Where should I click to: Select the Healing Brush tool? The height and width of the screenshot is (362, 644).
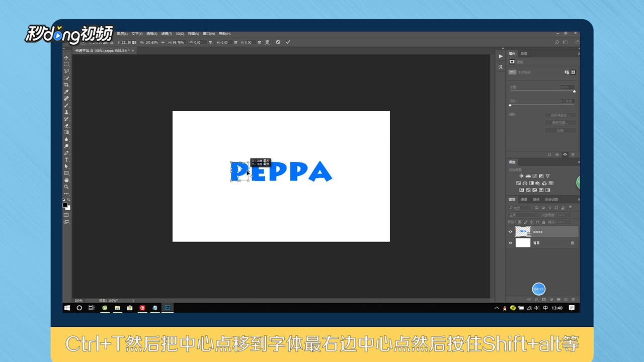click(x=66, y=99)
